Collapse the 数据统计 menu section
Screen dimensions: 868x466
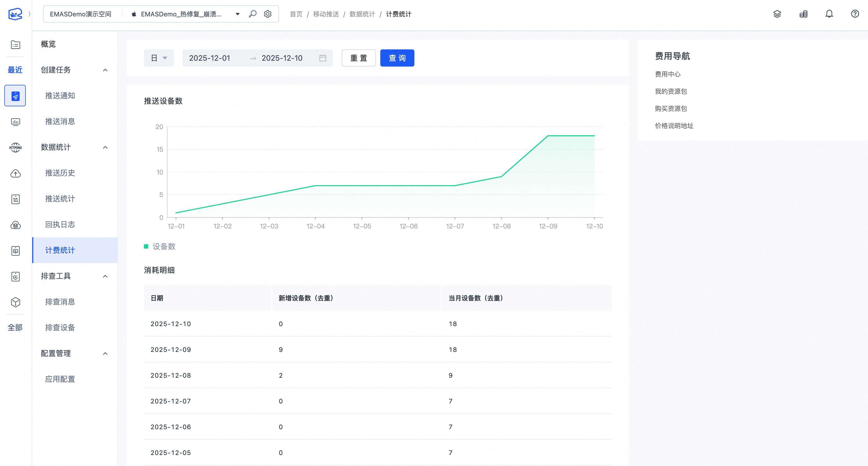point(105,147)
